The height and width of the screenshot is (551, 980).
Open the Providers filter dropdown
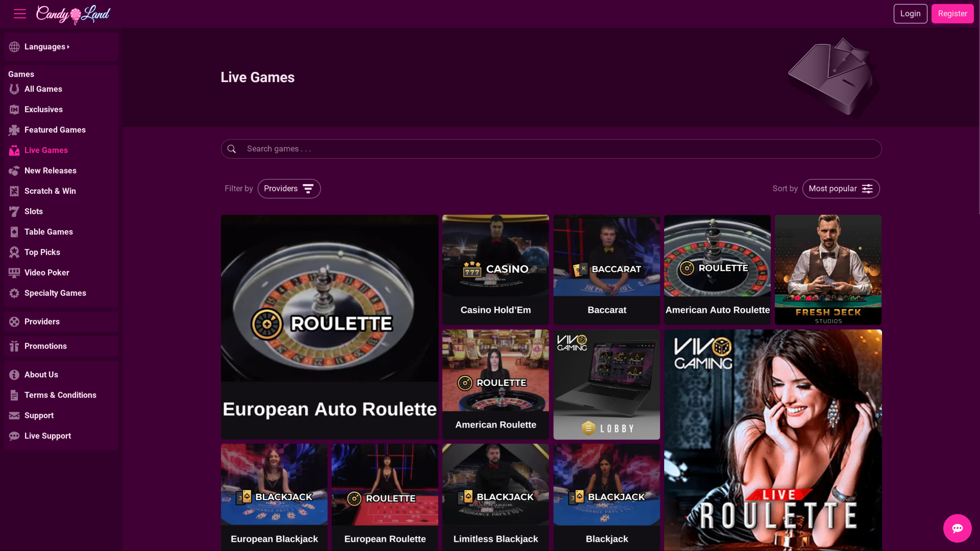pos(289,188)
